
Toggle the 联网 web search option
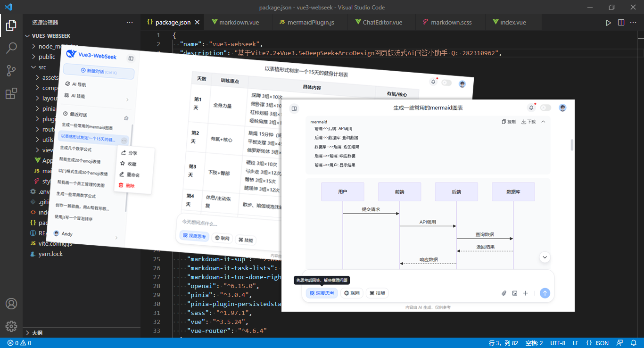pyautogui.click(x=352, y=293)
